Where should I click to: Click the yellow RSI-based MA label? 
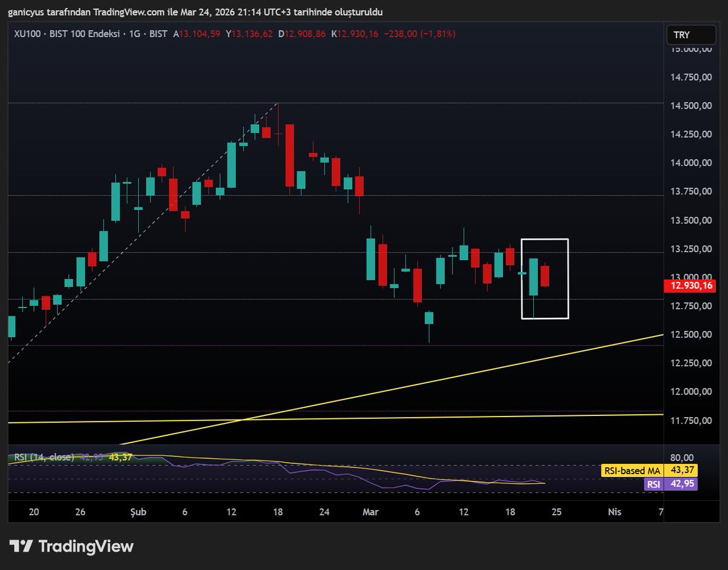pyautogui.click(x=632, y=470)
